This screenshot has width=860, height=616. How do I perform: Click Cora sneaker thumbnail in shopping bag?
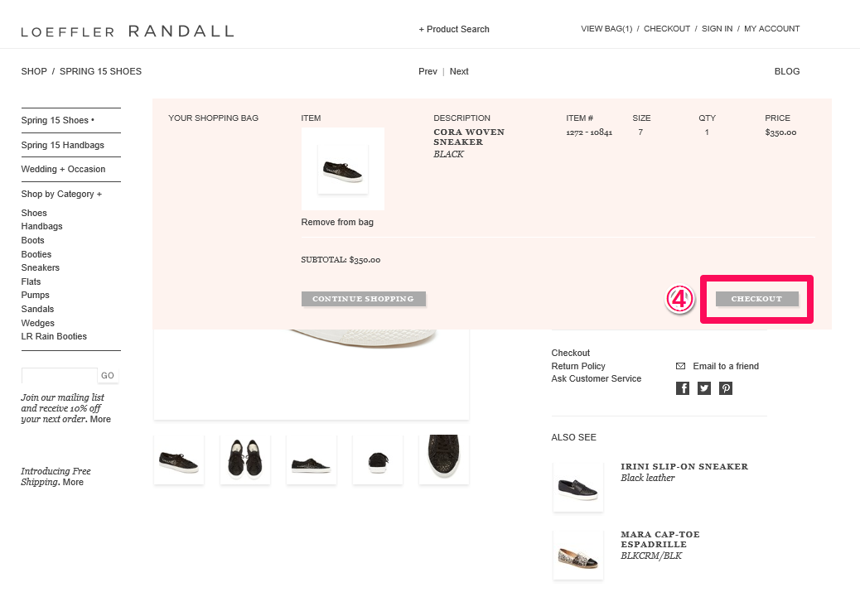click(x=342, y=169)
